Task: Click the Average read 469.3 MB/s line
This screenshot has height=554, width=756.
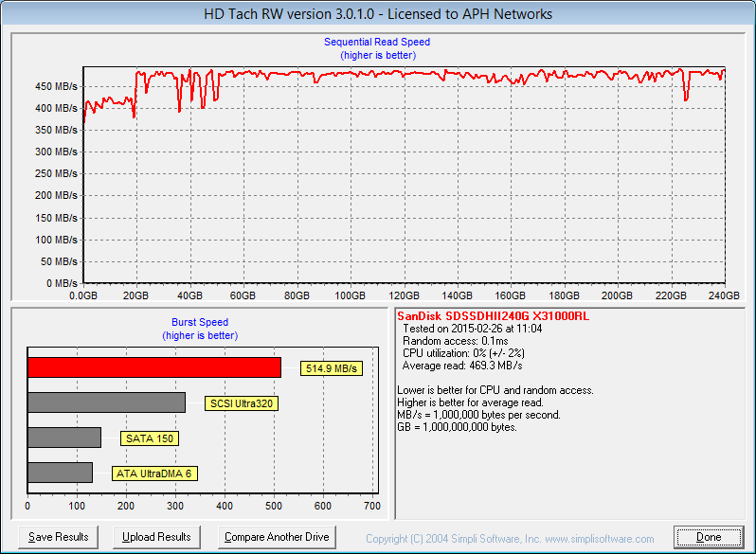Action: coord(462,366)
